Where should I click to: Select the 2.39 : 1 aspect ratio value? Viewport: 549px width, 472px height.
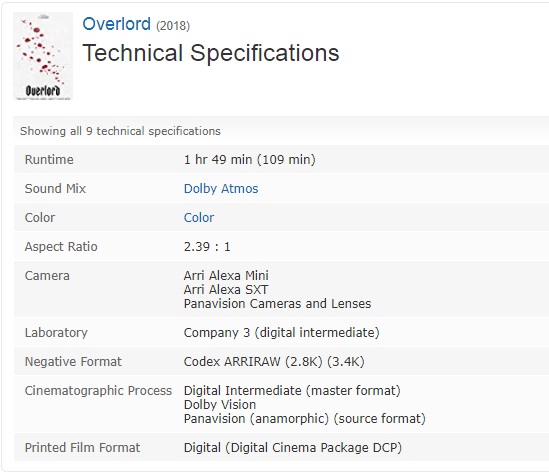pyautogui.click(x=207, y=247)
